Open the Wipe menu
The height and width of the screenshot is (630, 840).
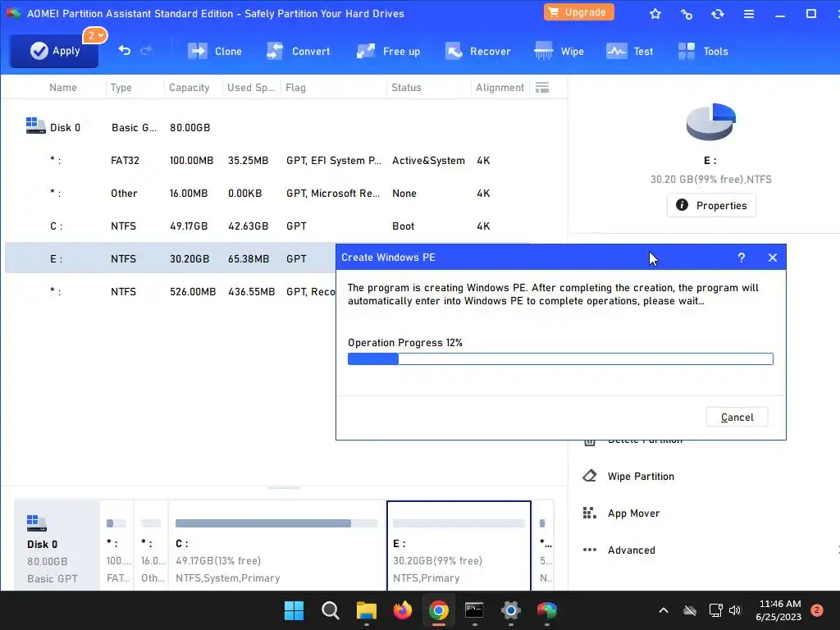559,52
